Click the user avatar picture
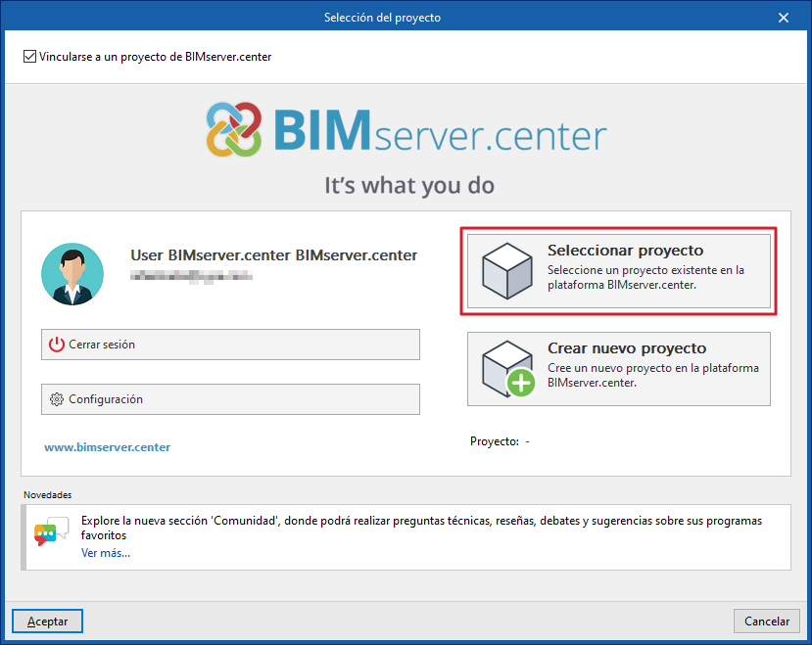Screen dimensions: 812x645 72,274
